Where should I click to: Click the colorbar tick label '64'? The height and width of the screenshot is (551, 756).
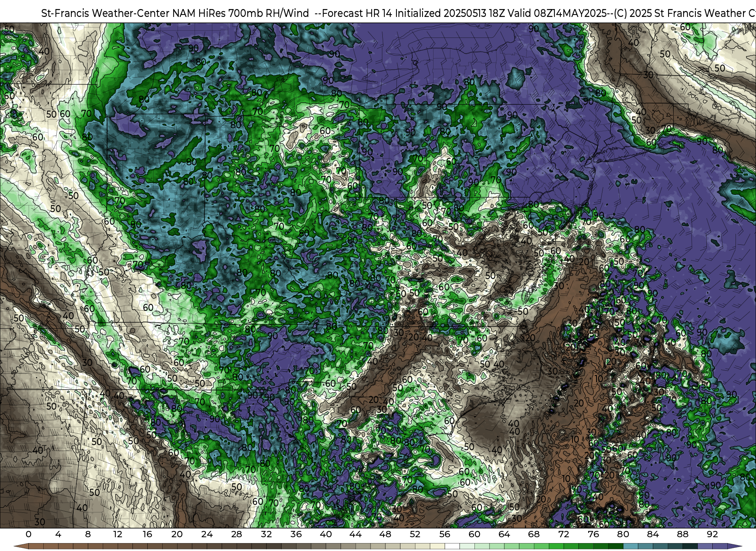pos(504,534)
